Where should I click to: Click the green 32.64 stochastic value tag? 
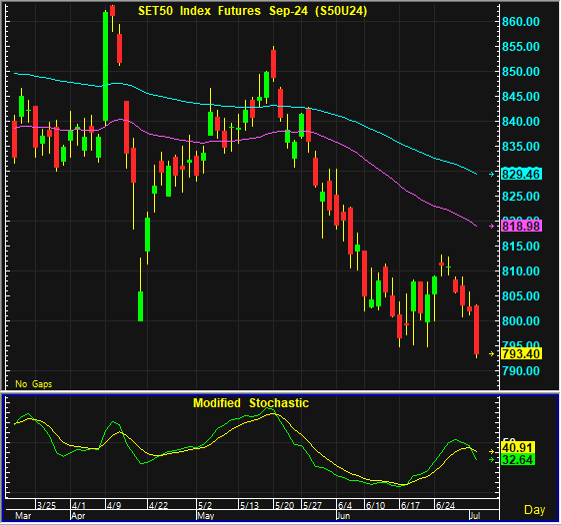click(518, 460)
